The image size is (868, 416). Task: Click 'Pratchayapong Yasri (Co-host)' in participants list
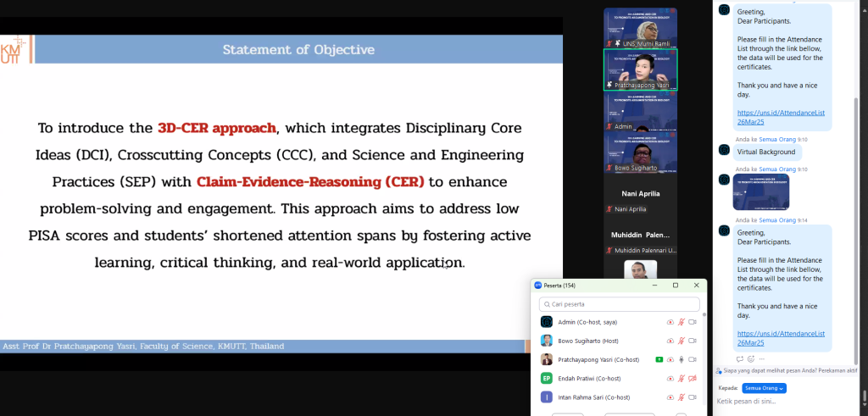click(598, 359)
